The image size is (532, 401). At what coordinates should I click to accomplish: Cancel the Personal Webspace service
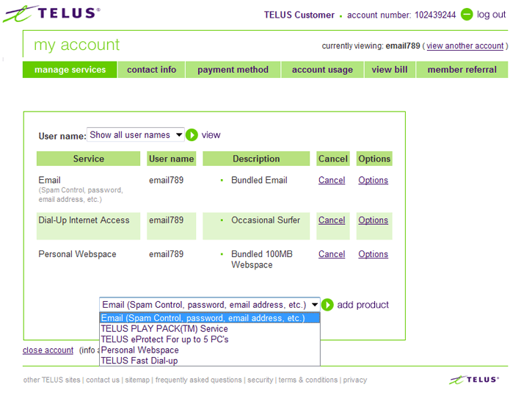332,254
